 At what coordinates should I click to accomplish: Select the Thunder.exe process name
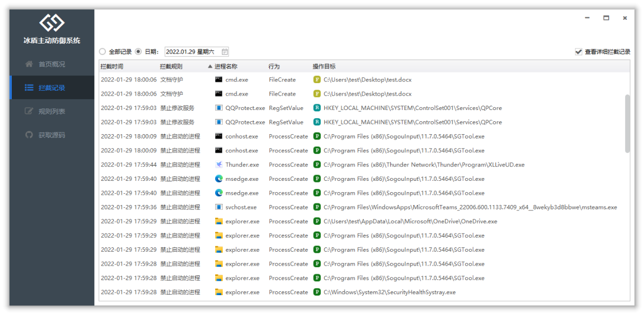(242, 165)
